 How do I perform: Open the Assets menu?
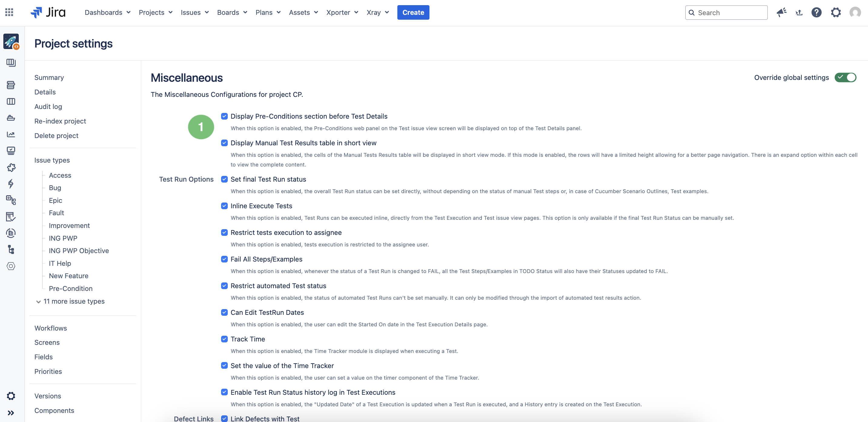pyautogui.click(x=303, y=12)
